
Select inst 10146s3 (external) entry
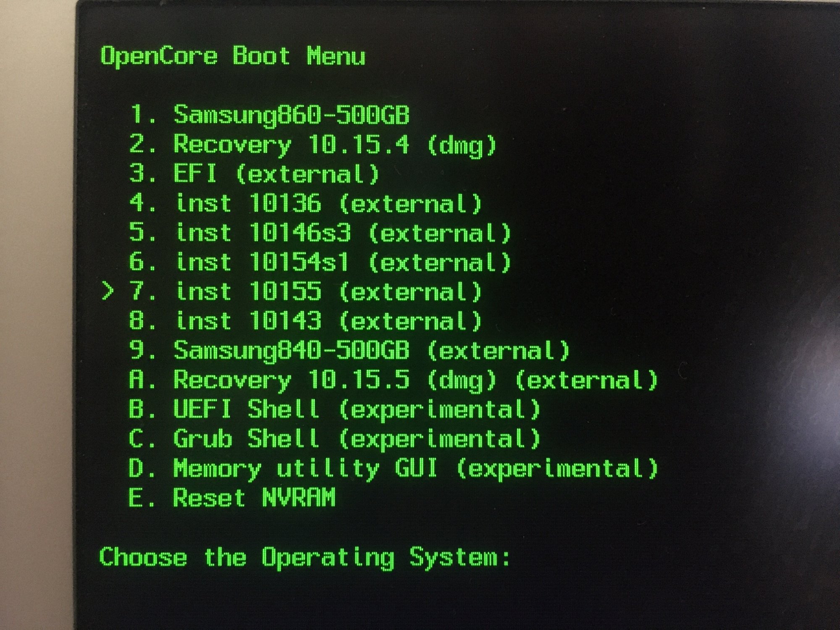point(320,233)
